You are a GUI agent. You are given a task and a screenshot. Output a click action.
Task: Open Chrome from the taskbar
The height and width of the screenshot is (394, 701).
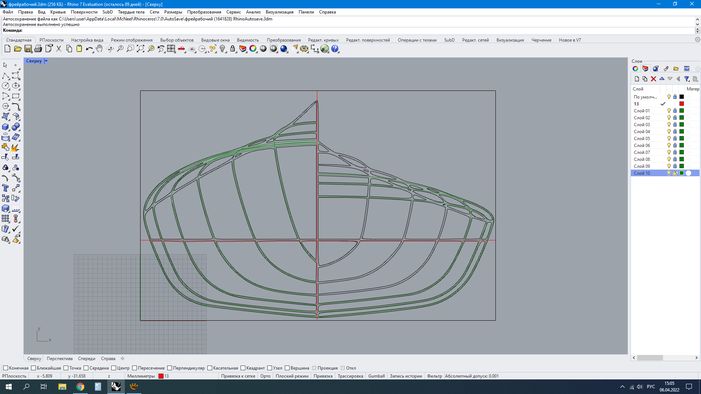(x=80, y=386)
